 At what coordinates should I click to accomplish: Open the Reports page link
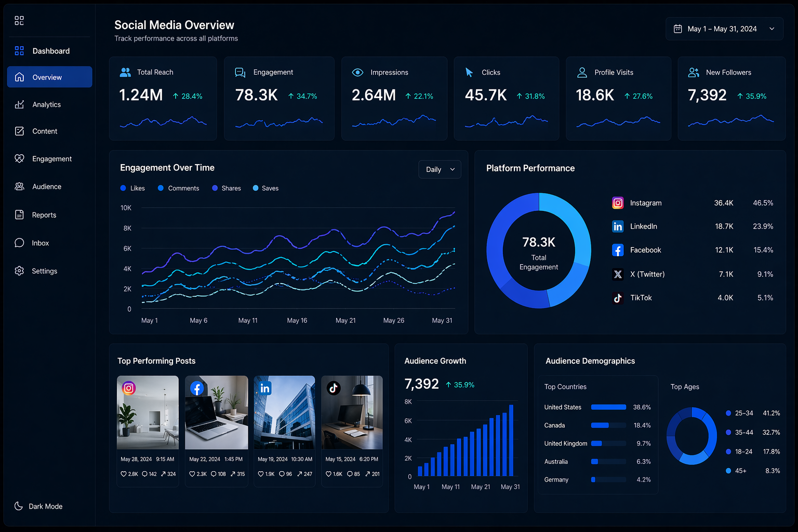[x=44, y=215]
